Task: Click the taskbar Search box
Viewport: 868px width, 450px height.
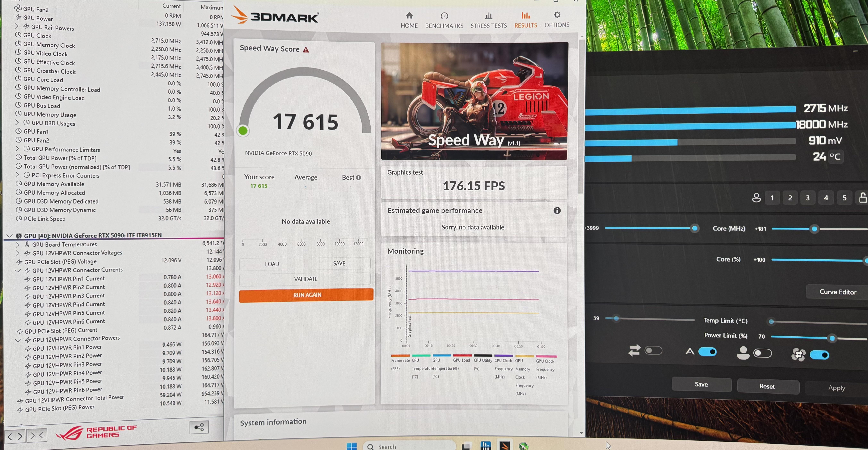Action: click(409, 446)
